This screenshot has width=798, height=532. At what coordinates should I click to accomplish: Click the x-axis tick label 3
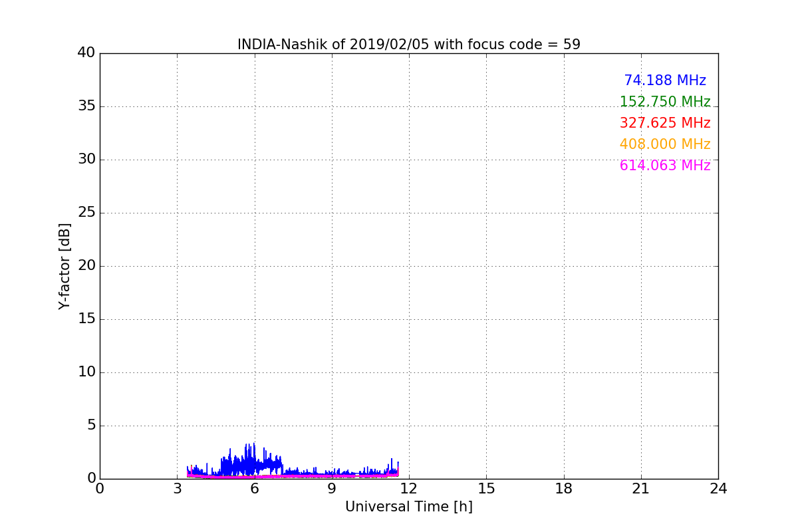click(177, 489)
